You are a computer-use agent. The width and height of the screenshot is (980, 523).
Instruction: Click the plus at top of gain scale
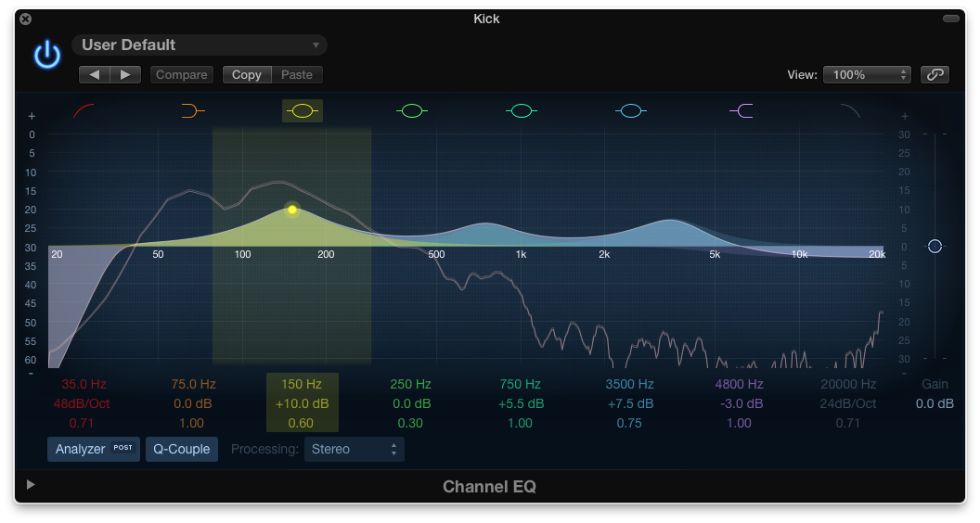pos(904,116)
